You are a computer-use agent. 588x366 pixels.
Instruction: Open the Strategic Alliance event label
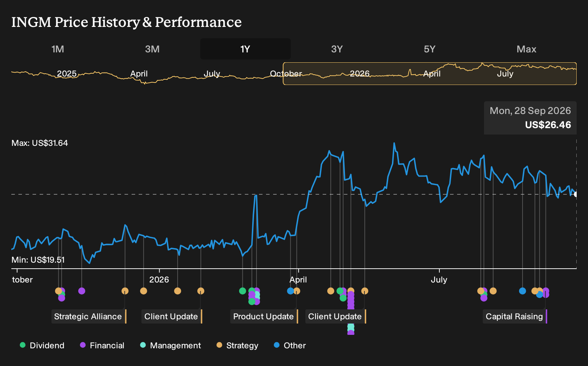click(88, 316)
